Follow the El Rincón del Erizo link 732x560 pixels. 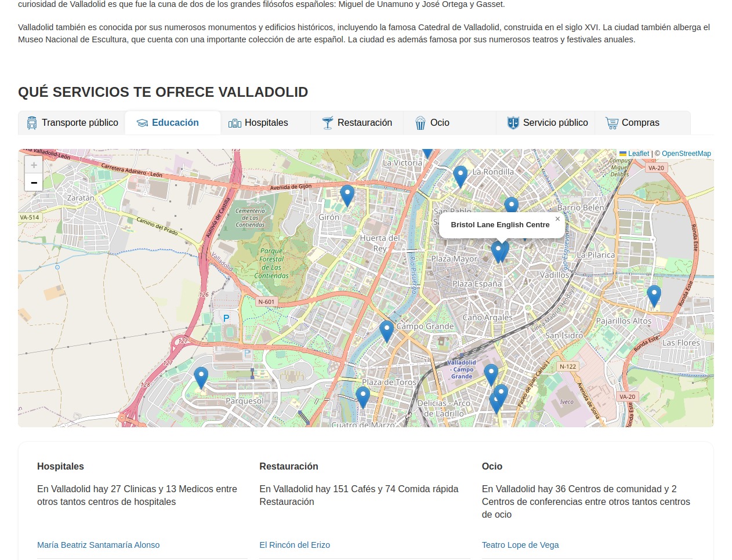tap(294, 545)
